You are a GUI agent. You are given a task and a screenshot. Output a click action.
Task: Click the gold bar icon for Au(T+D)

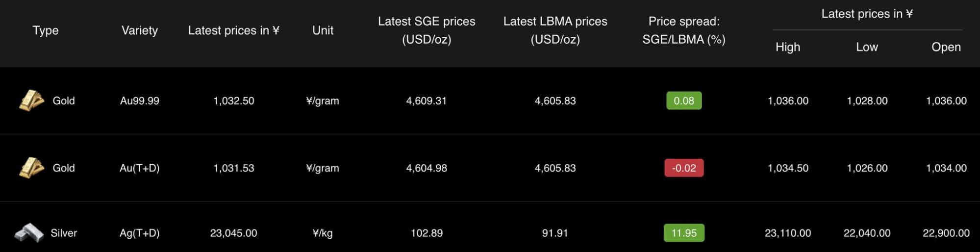tap(31, 168)
